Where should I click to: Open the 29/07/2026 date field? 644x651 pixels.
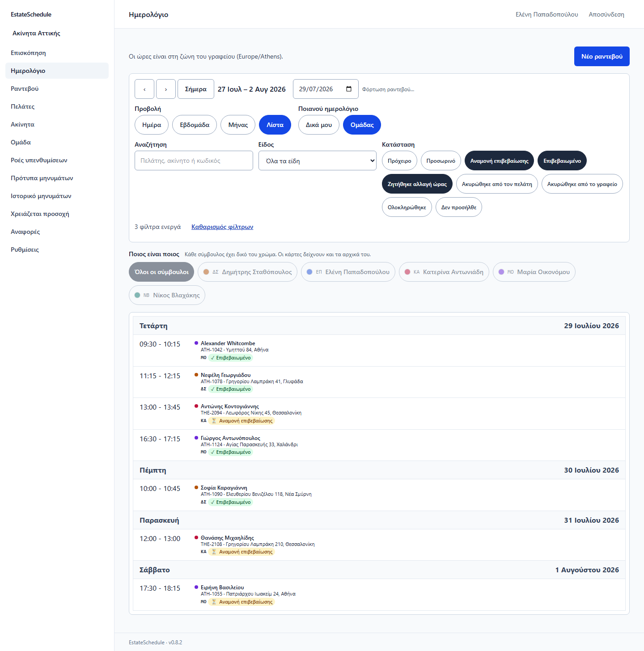pyautogui.click(x=326, y=89)
